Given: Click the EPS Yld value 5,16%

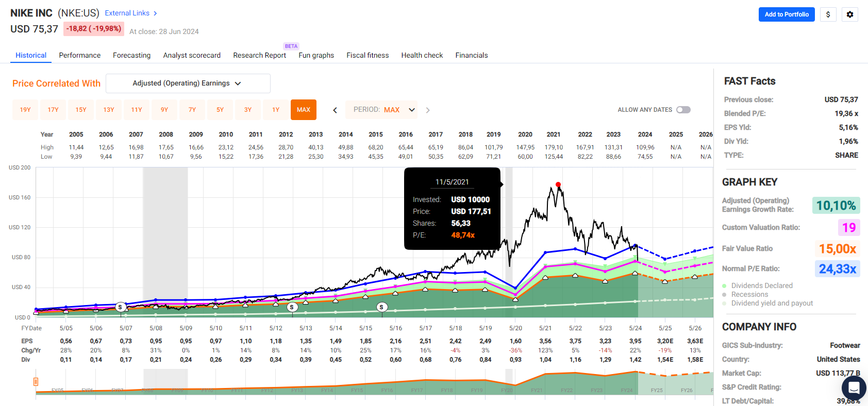Looking at the screenshot, I should 848,127.
